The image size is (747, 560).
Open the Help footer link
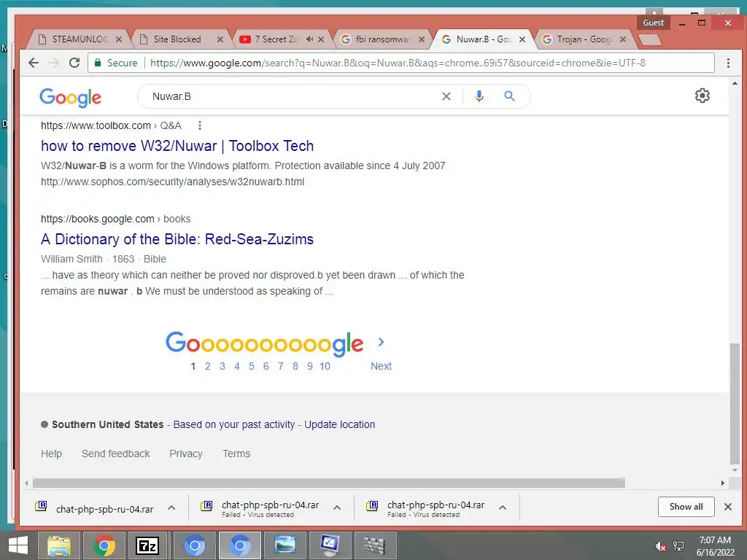coord(52,454)
